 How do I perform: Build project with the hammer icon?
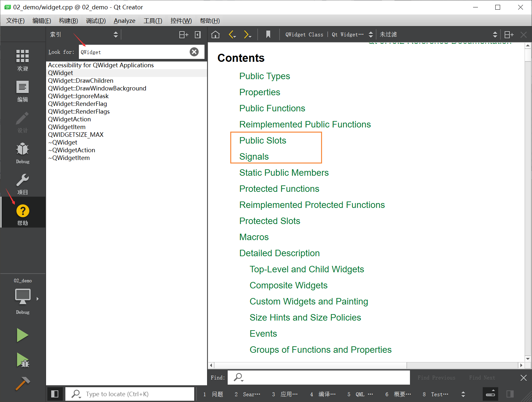pyautogui.click(x=23, y=384)
